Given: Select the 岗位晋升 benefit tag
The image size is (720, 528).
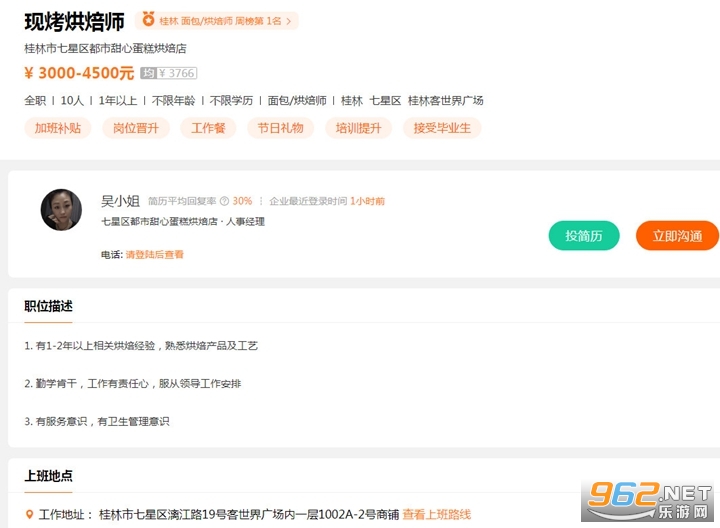Looking at the screenshot, I should tap(136, 128).
